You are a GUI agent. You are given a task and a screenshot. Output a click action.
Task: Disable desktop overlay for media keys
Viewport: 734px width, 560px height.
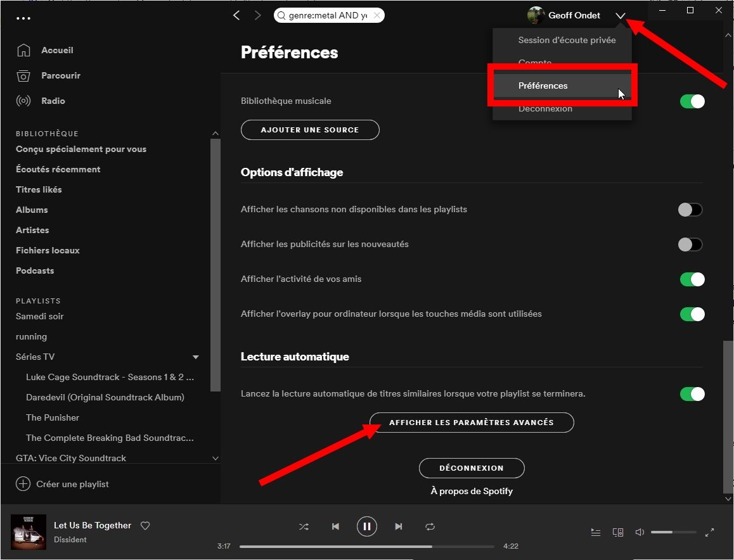692,314
